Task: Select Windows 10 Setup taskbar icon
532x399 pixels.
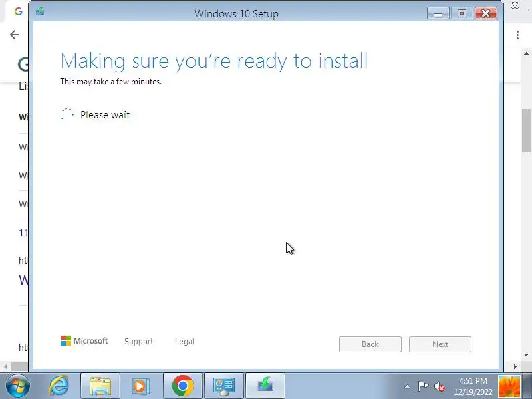Action: click(265, 386)
